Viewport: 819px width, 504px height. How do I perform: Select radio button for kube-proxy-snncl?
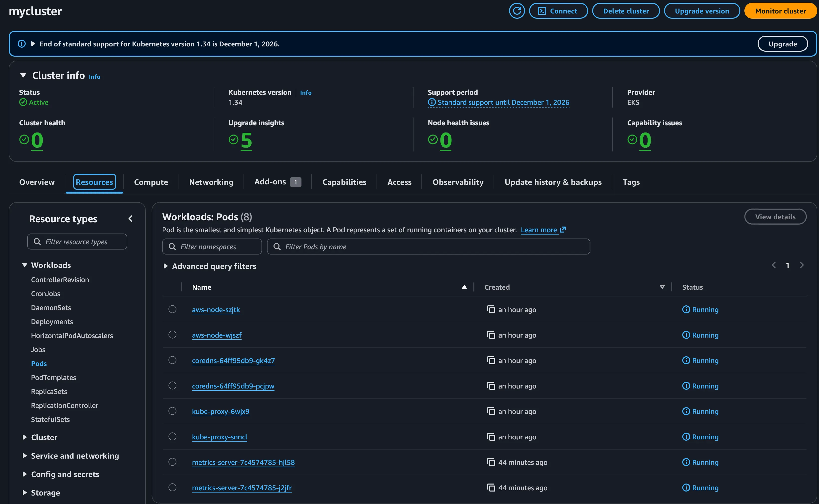point(172,436)
